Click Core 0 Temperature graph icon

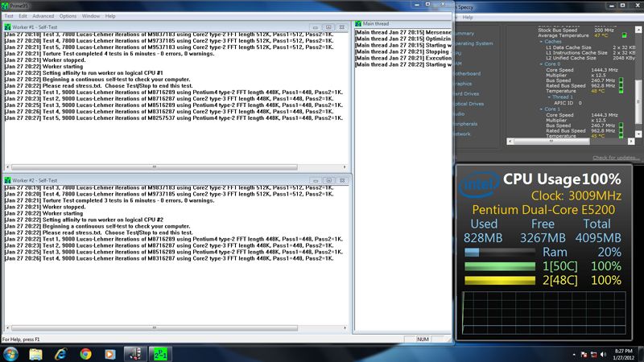[621, 91]
